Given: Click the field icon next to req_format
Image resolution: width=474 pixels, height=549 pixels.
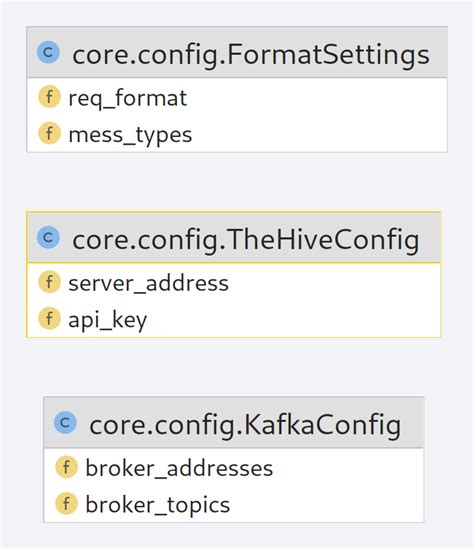Looking at the screenshot, I should point(49,97).
